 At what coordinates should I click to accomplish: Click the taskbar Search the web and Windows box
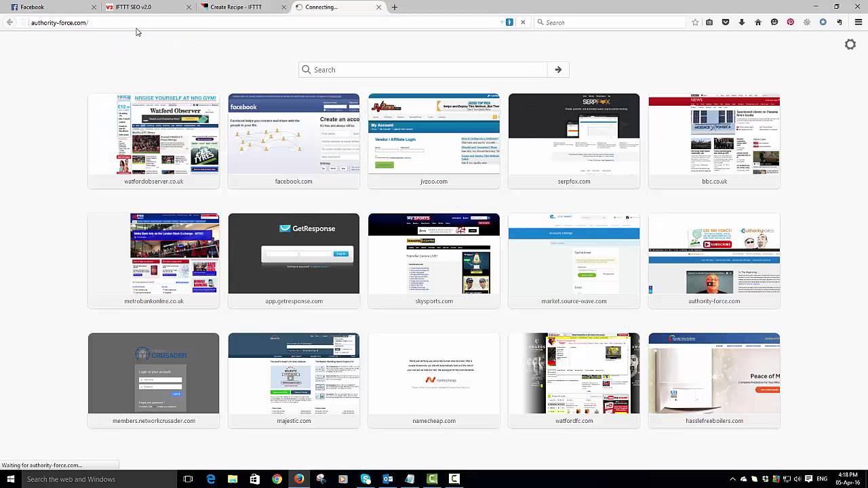pyautogui.click(x=99, y=479)
